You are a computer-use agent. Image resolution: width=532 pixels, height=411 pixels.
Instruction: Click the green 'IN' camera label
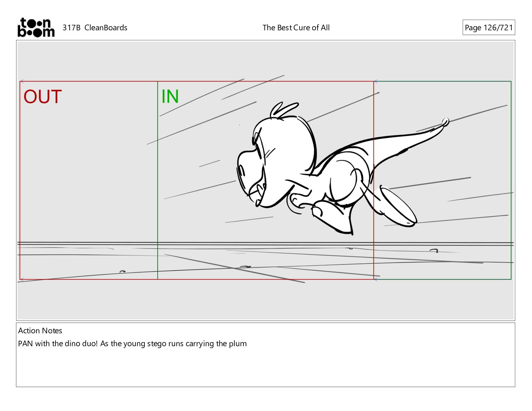click(x=170, y=96)
